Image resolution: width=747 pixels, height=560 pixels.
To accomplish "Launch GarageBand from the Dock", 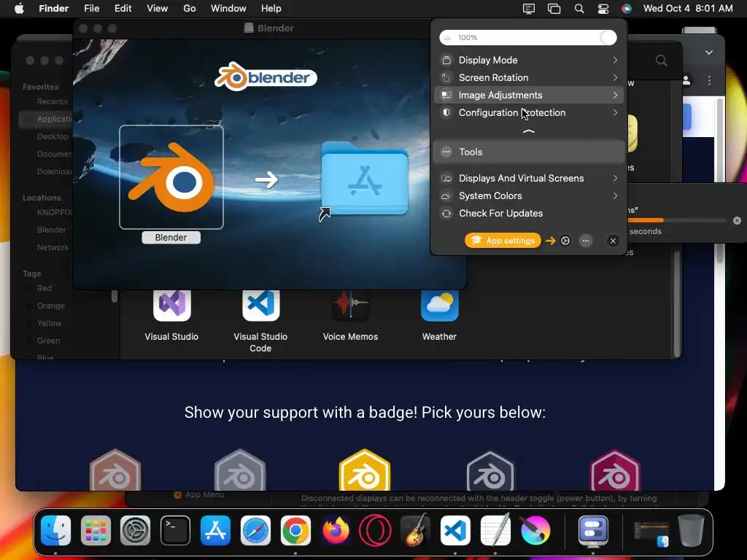I will pos(415,531).
